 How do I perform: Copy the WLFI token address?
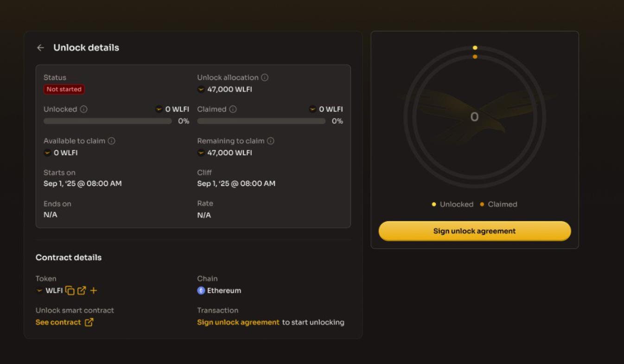pos(70,291)
